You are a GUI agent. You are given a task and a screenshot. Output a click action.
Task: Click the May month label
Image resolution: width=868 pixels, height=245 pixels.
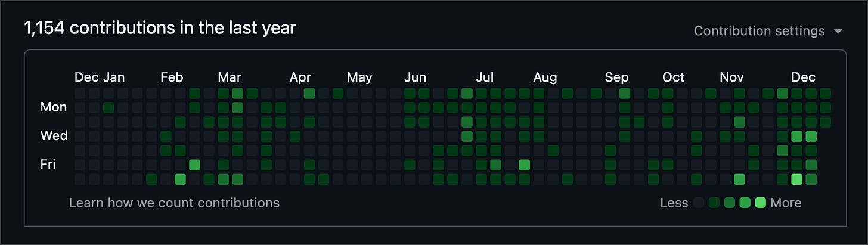(359, 77)
